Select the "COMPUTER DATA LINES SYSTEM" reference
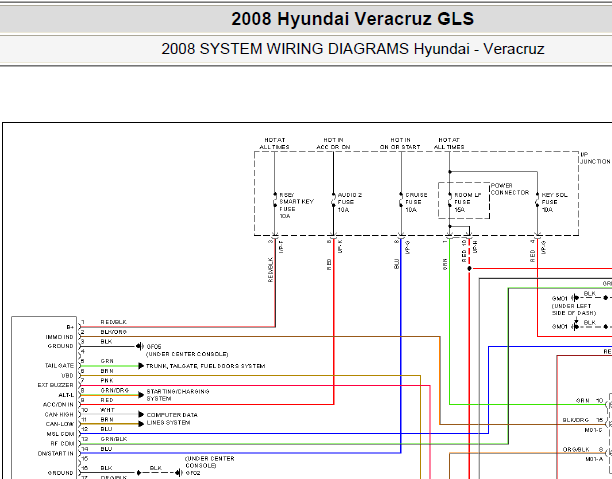This screenshot has height=479, width=612. (x=172, y=419)
